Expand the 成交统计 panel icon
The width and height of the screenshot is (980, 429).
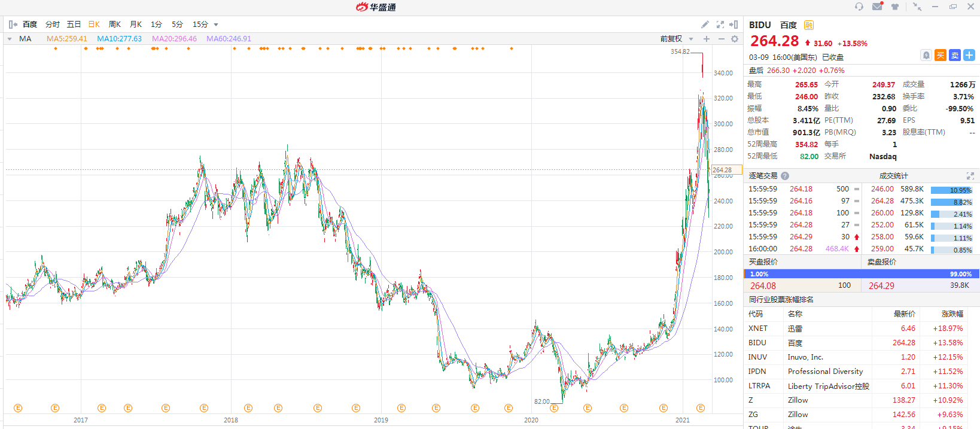pos(970,176)
